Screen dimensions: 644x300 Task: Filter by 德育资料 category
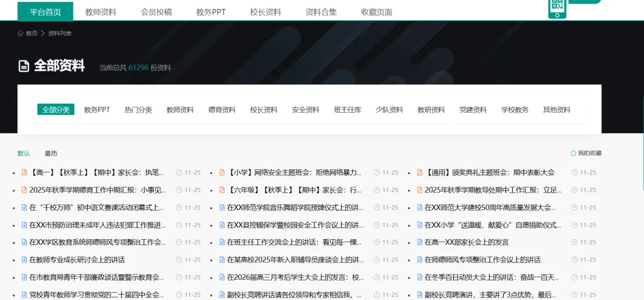(222, 110)
